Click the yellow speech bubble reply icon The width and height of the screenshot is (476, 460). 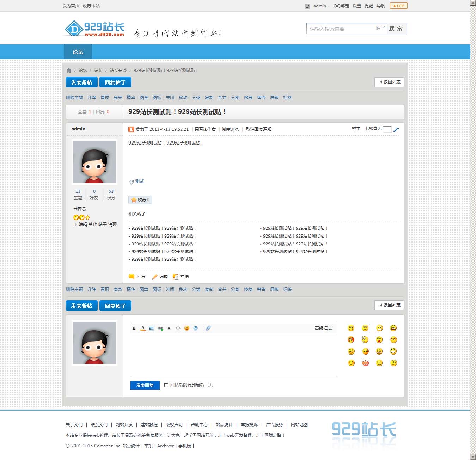pos(132,277)
